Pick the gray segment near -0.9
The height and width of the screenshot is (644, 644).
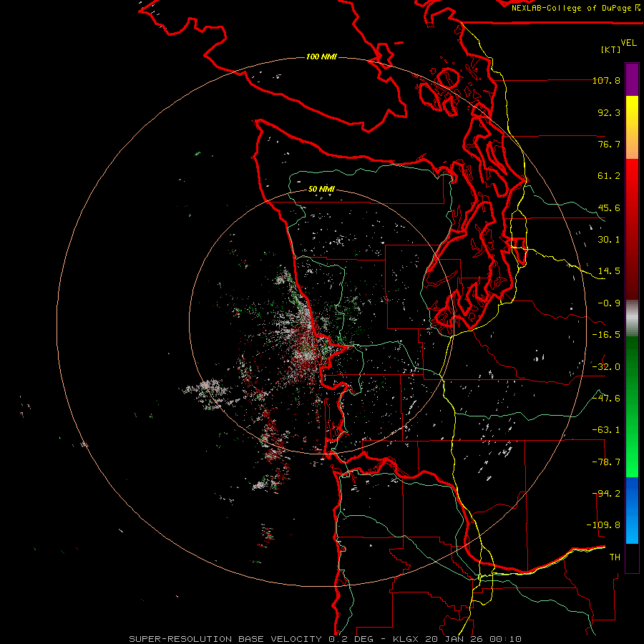click(632, 317)
